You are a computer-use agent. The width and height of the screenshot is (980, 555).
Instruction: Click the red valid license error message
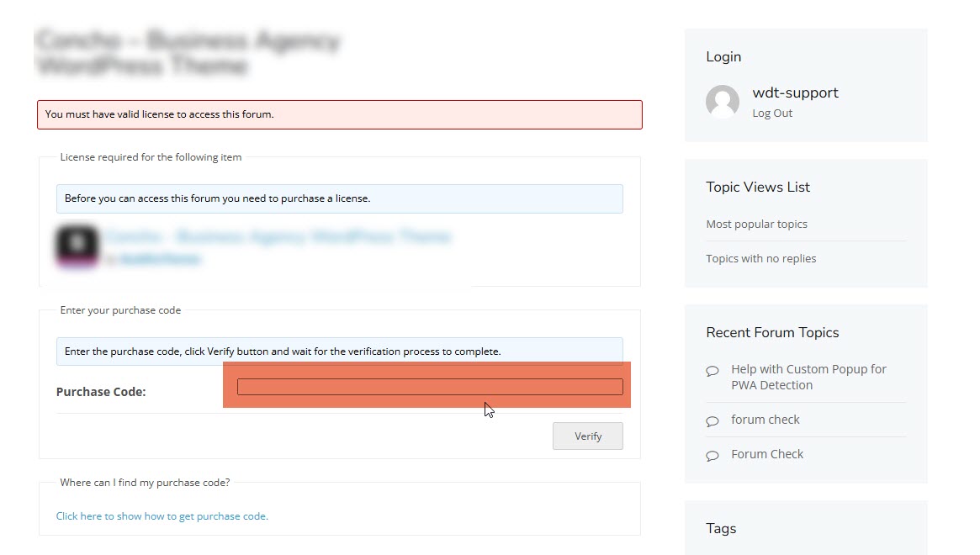click(339, 114)
